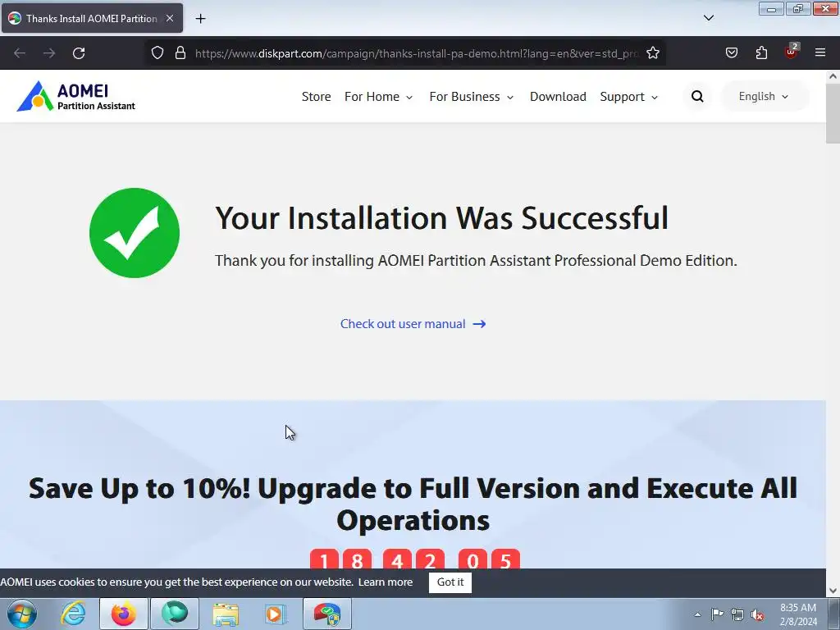Launch Internet Explorer from taskbar
The width and height of the screenshot is (840, 630).
[x=73, y=614]
